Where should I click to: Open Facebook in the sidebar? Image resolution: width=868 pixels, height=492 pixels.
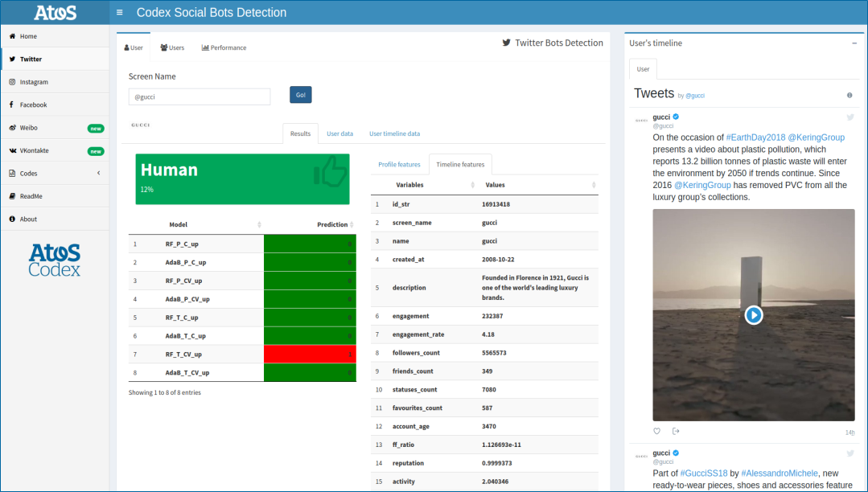coord(55,105)
